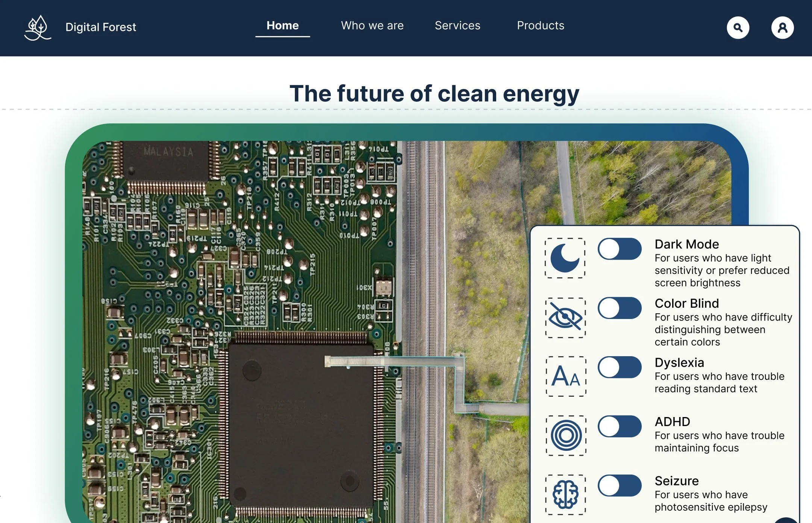
Task: Click the 'Dyslexia' label text
Action: tap(679, 363)
